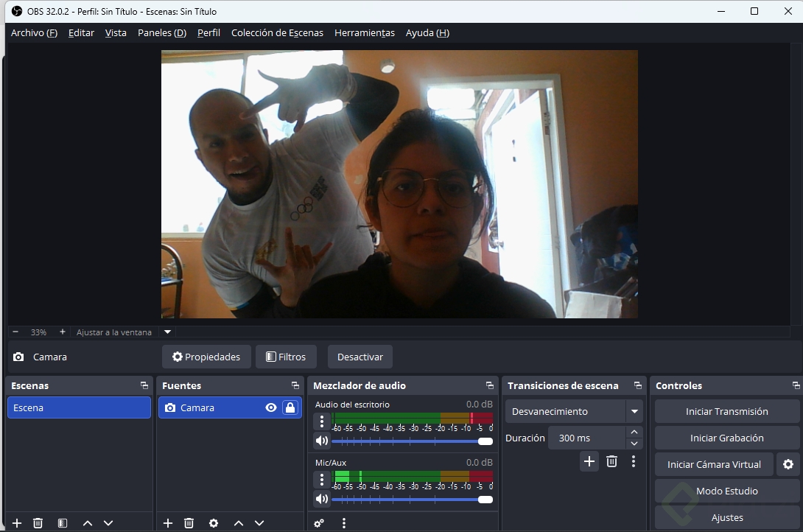Viewport: 803px width, 532px height.
Task: Zoom out preview with minus icon
Action: tap(15, 332)
